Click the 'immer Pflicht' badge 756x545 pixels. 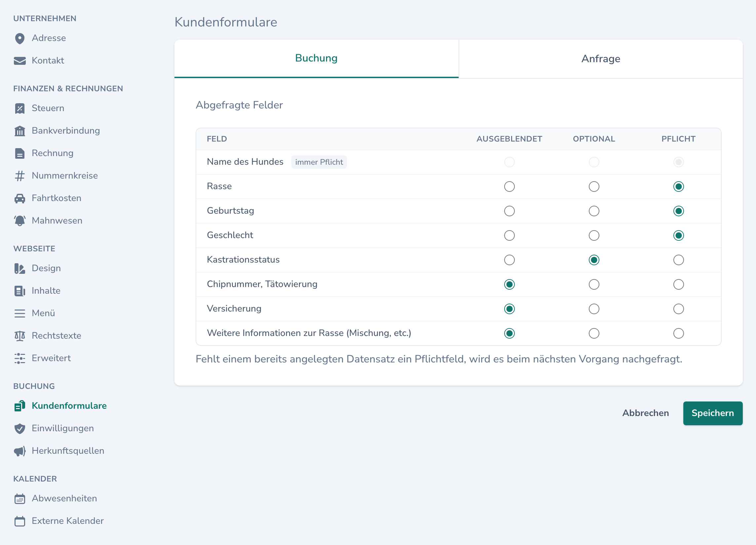[x=319, y=162]
